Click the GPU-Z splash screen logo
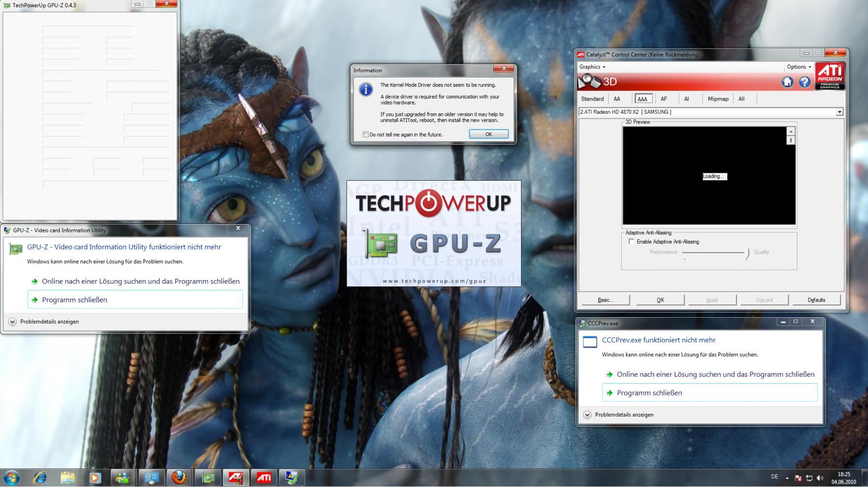The image size is (868, 487). [434, 233]
